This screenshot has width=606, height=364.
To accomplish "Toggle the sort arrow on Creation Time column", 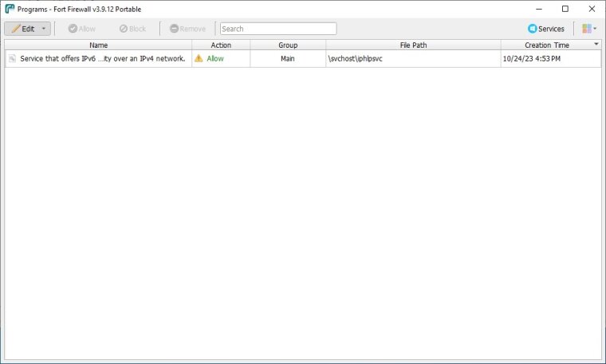I will pyautogui.click(x=596, y=45).
